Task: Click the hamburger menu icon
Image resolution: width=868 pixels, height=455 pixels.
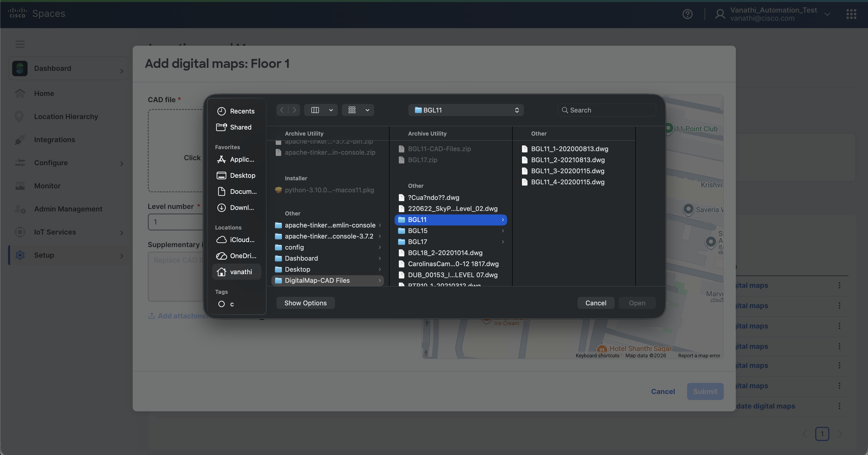Action: click(20, 44)
